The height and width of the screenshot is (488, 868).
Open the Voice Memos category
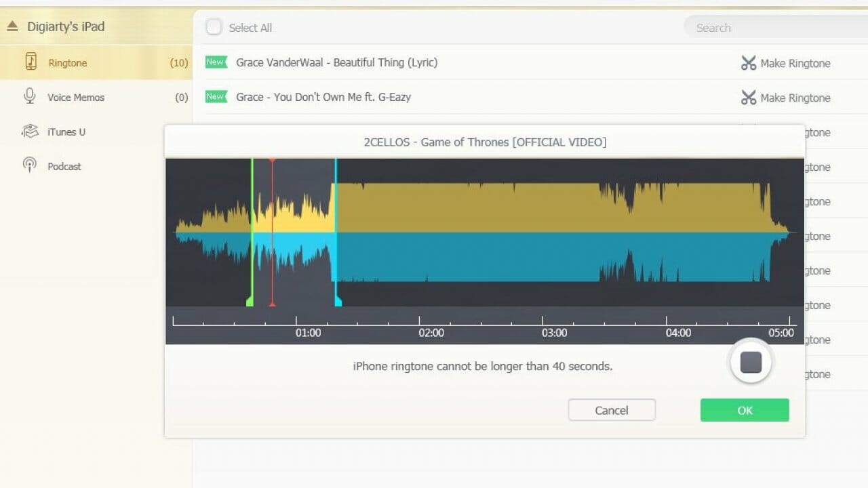click(75, 98)
